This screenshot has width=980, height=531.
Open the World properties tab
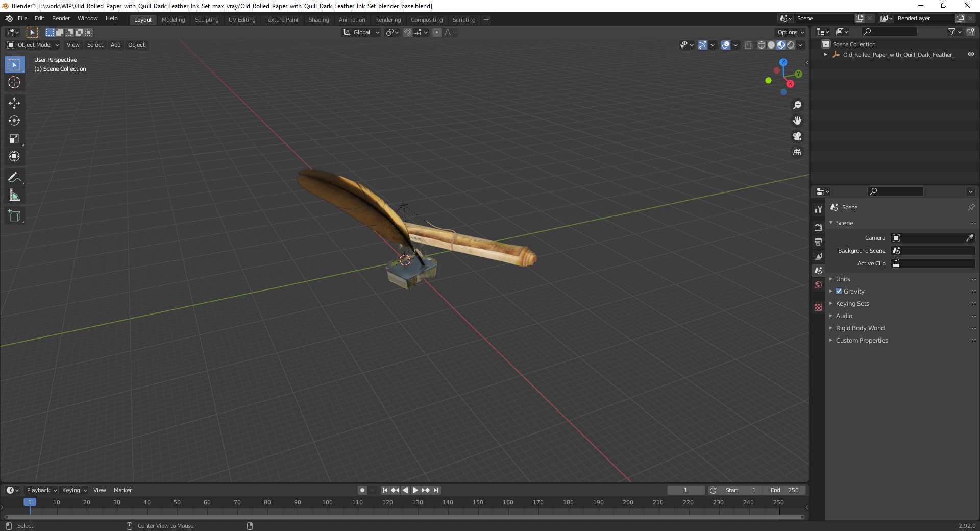[818, 285]
